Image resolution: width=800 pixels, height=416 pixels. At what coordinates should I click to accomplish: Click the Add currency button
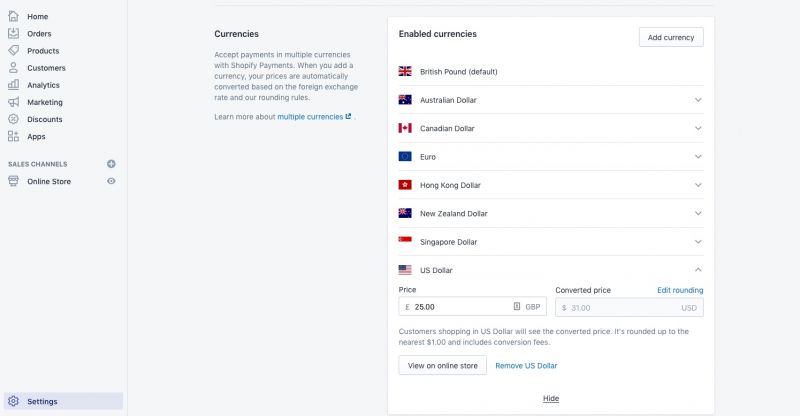(x=671, y=37)
